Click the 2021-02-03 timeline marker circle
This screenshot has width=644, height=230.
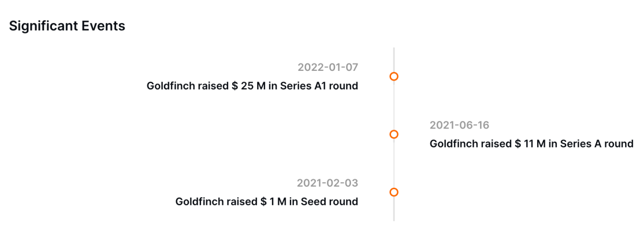(x=394, y=192)
